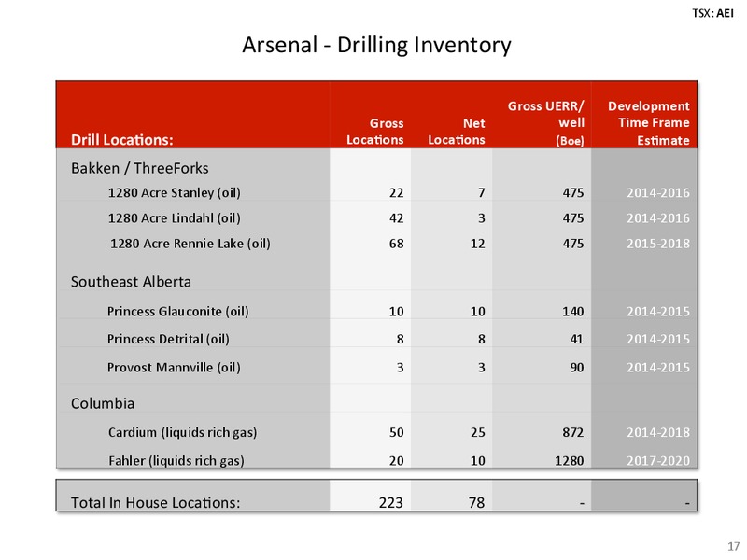Click the slide page number '17'
The image size is (747, 560).
tap(734, 546)
